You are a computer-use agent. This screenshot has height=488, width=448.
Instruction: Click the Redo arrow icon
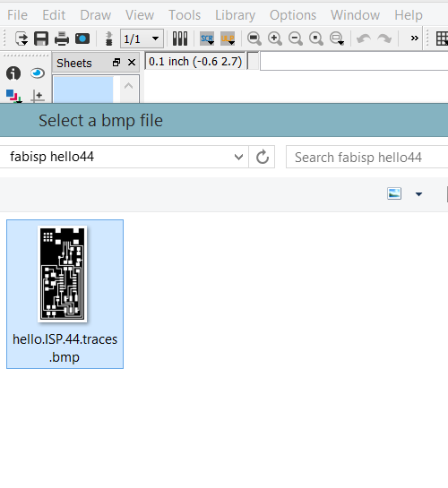(384, 39)
